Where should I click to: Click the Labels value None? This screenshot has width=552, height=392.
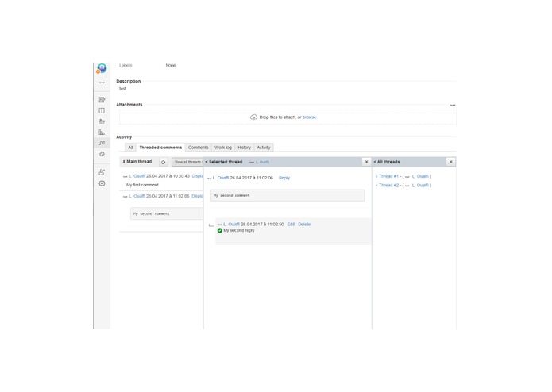point(171,65)
